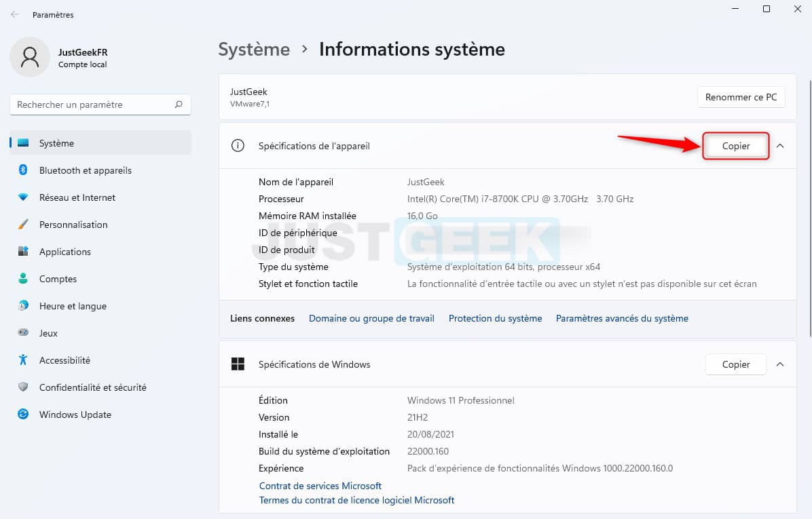Open Windows Update page
This screenshot has width=812, height=519.
(100, 415)
